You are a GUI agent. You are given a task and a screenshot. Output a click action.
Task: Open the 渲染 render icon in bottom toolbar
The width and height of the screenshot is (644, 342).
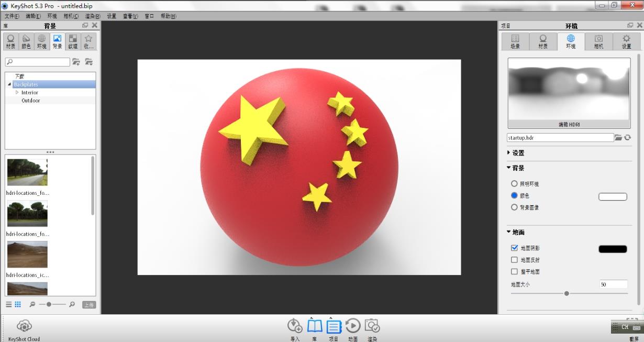372,326
